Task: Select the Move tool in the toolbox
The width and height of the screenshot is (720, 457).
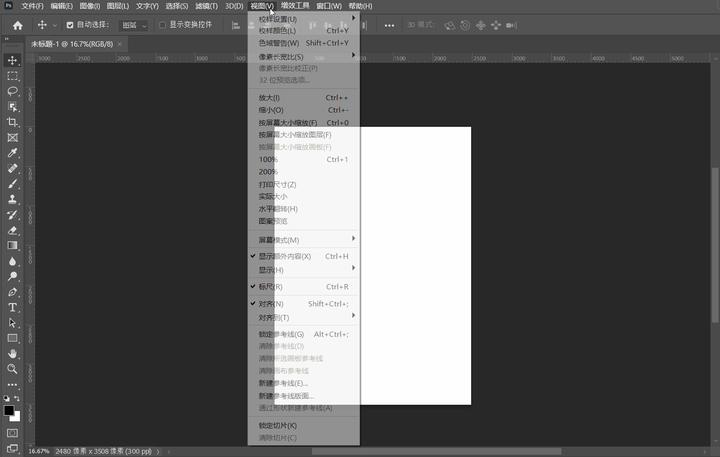Action: coord(12,60)
